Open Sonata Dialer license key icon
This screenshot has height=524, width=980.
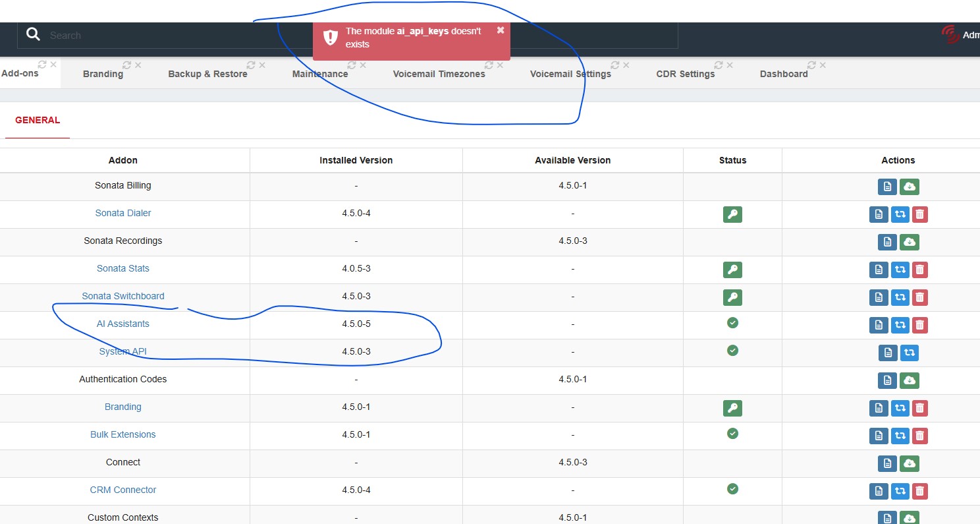732,214
